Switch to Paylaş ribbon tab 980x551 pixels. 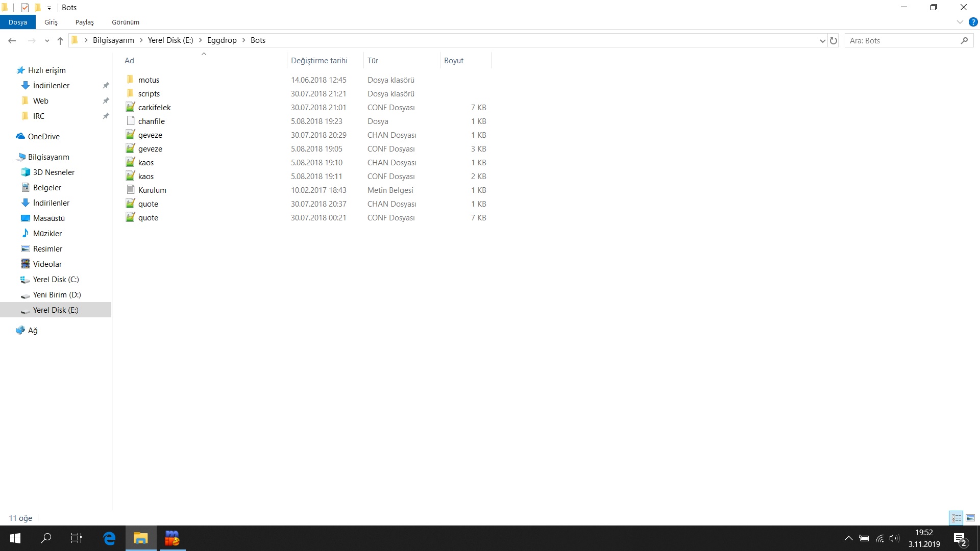(x=85, y=22)
